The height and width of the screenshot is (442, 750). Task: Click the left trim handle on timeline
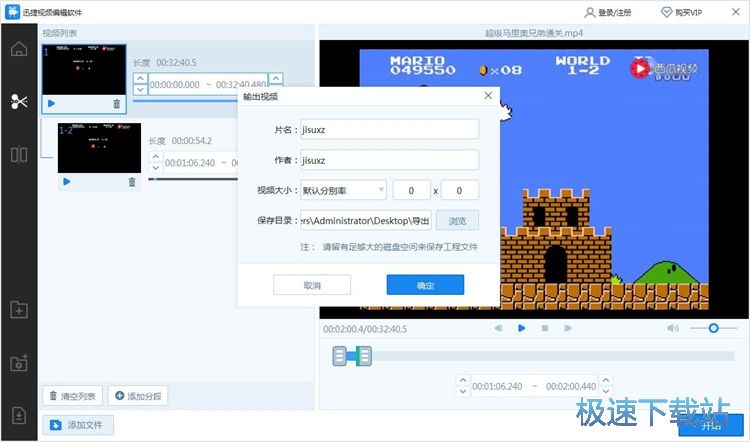(339, 356)
